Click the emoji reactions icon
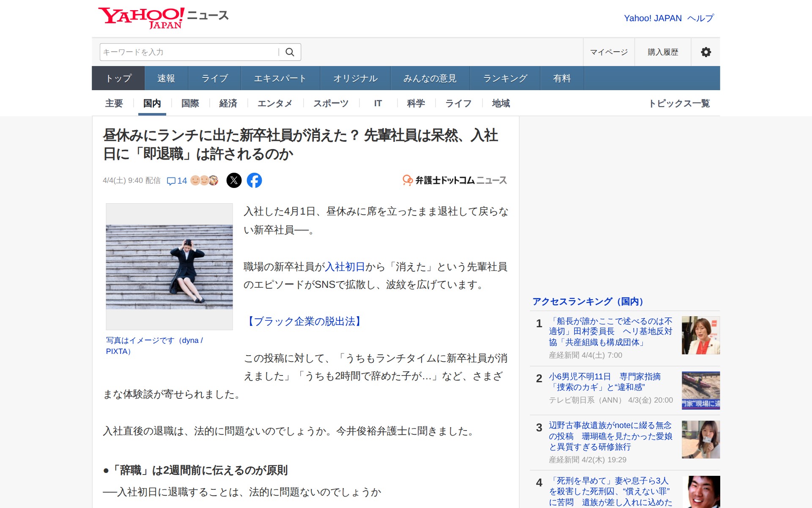812x508 pixels. tap(204, 180)
